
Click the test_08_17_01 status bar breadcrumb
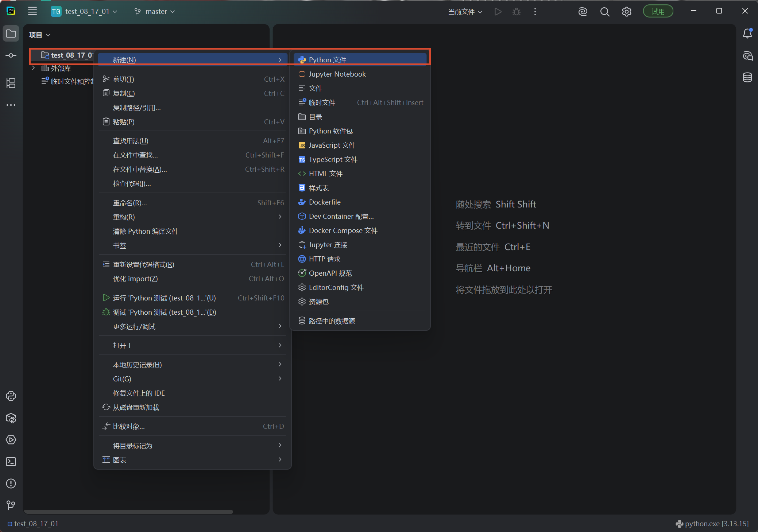pyautogui.click(x=33, y=524)
